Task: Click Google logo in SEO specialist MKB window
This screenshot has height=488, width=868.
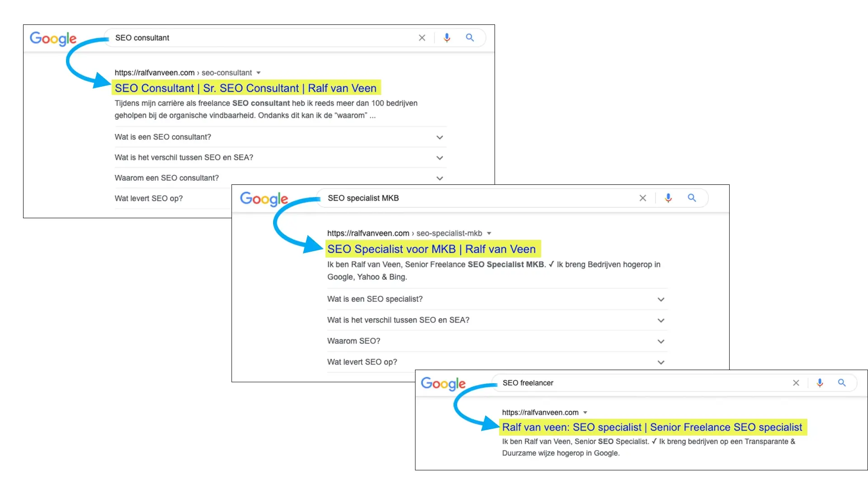Action: [264, 199]
